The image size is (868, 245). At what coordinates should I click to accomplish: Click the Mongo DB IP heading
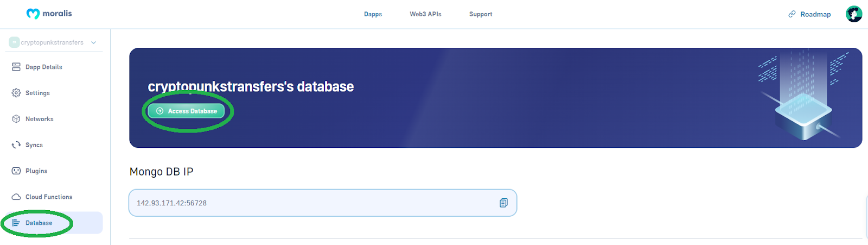click(161, 172)
